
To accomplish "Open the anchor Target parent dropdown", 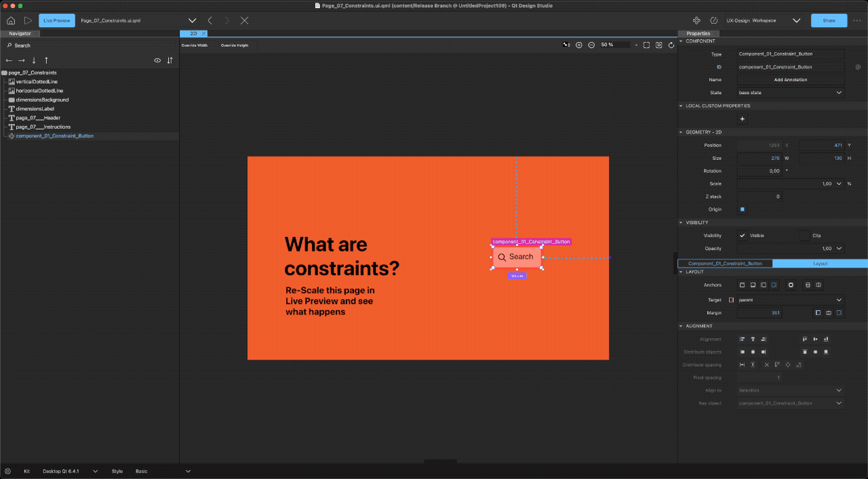I will click(x=791, y=300).
